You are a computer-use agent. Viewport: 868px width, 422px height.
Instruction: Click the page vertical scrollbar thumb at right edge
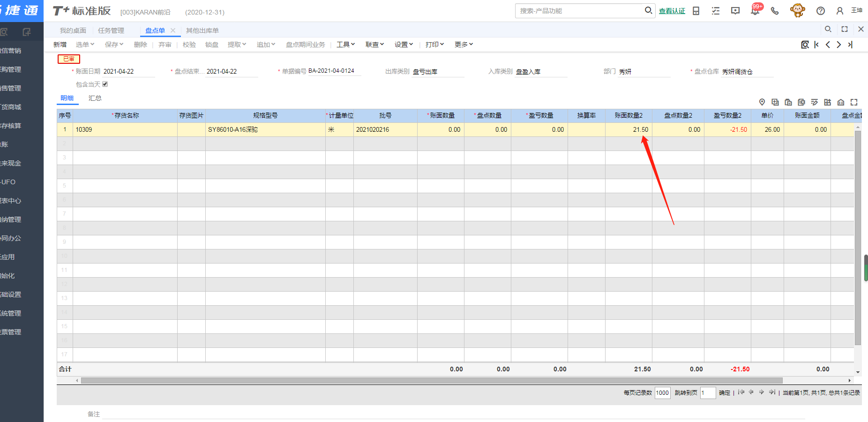(x=866, y=268)
